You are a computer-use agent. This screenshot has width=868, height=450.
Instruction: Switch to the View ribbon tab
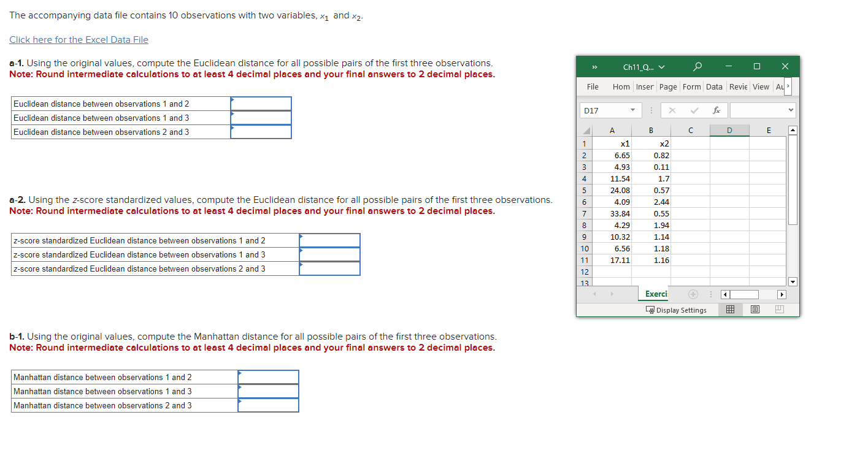[761, 86]
